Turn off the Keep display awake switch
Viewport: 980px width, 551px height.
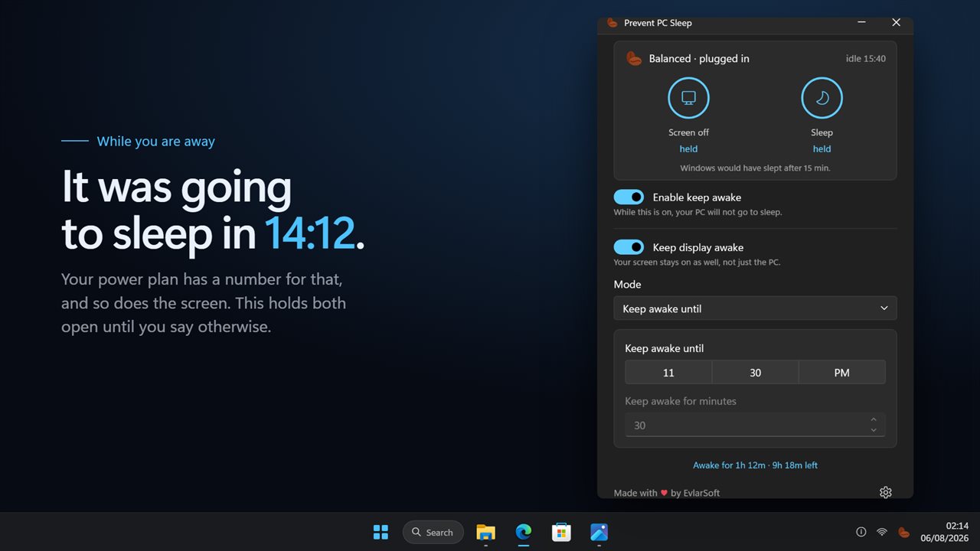[629, 247]
